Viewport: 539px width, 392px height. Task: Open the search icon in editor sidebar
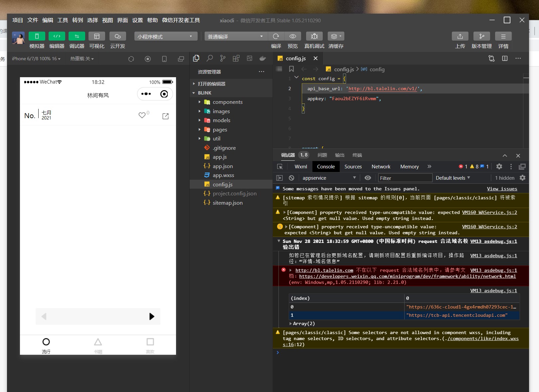(x=210, y=59)
